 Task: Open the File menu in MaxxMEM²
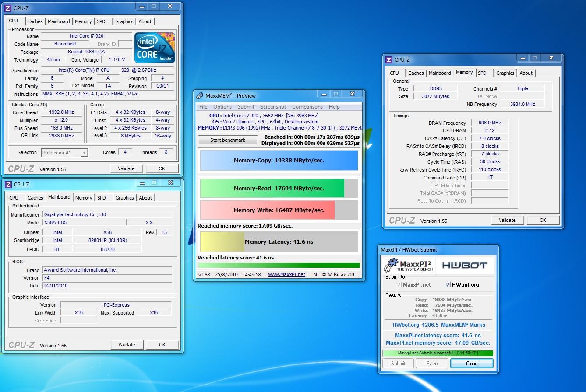[203, 107]
